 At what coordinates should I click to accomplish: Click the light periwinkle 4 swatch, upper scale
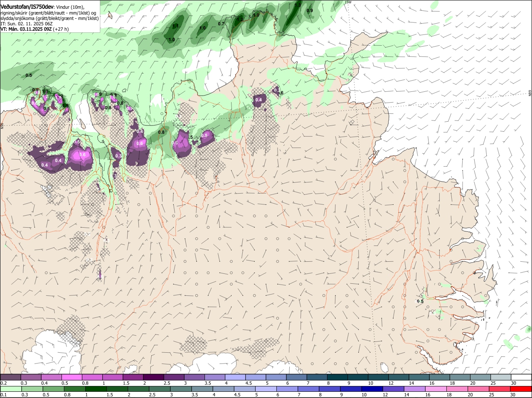[x=235, y=377]
